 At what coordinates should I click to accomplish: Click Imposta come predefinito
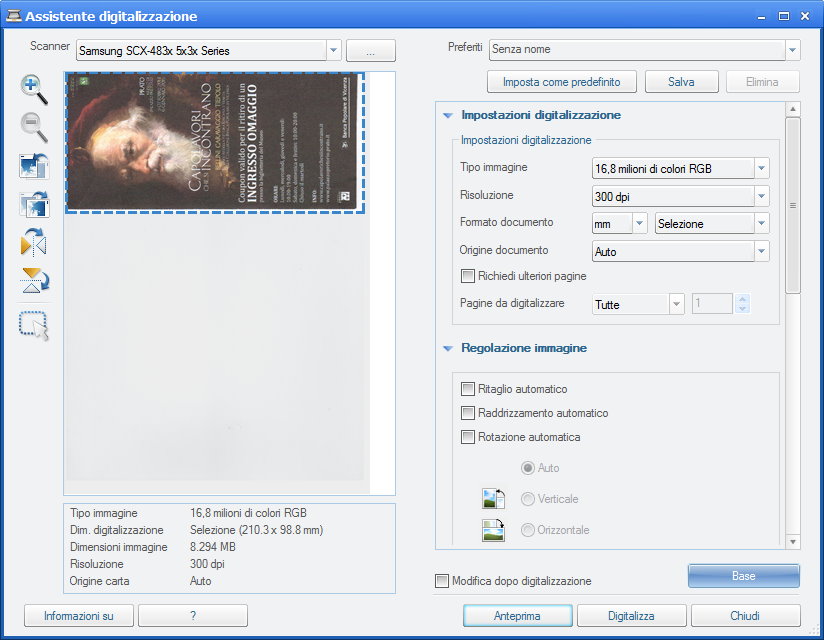pos(561,82)
